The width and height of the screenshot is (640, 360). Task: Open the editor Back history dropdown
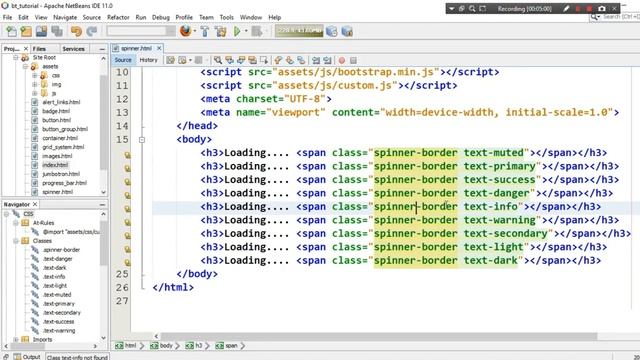190,60
